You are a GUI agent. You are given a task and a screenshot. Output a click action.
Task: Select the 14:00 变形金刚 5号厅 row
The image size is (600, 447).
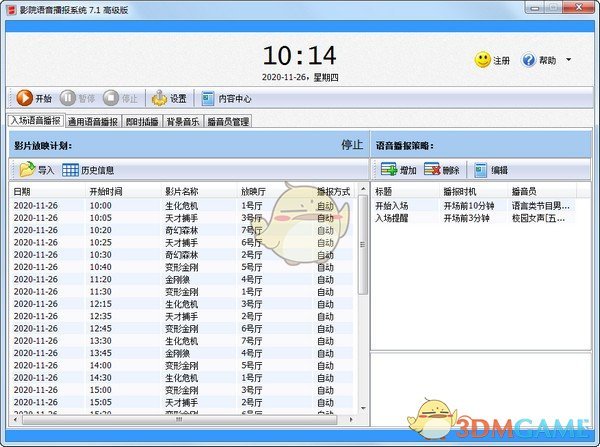coord(182,365)
